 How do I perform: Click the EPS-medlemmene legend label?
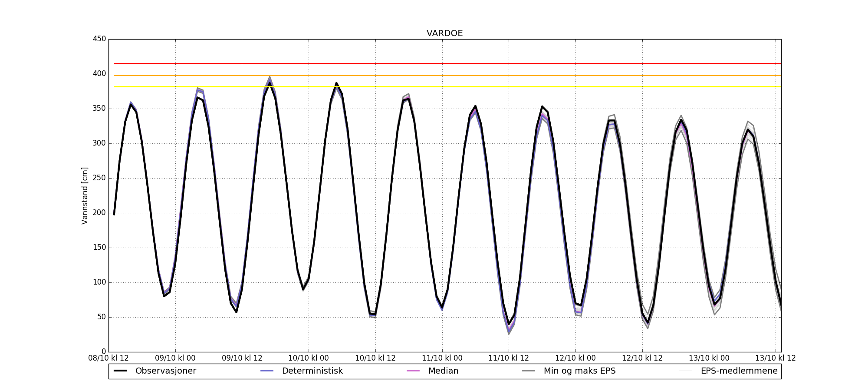pos(739,371)
